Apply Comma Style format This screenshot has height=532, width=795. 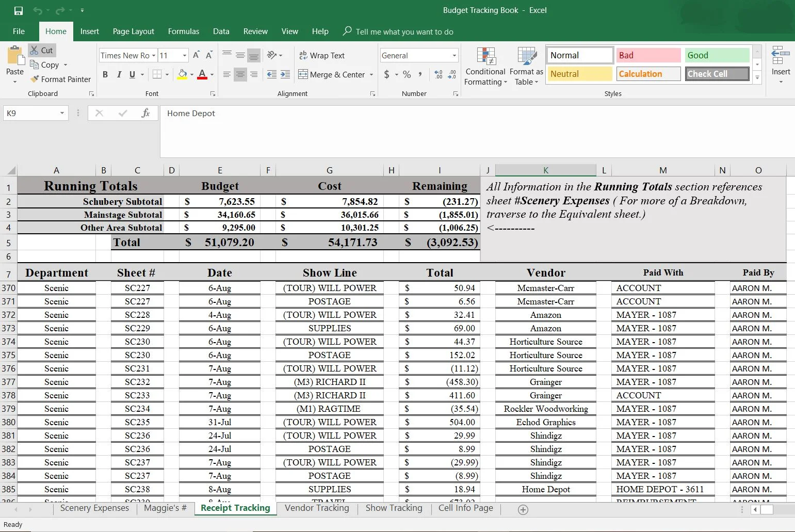coord(420,74)
